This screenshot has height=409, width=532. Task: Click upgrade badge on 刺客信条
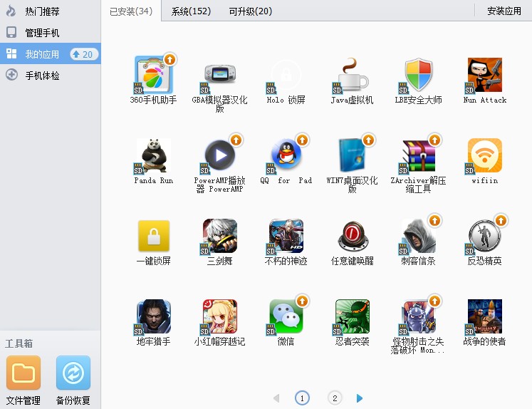434,220
